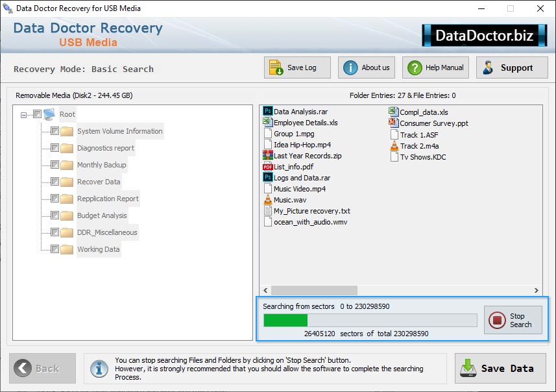The width and height of the screenshot is (556, 392).
Task: Click the sector search progress bar
Action: tap(370, 321)
